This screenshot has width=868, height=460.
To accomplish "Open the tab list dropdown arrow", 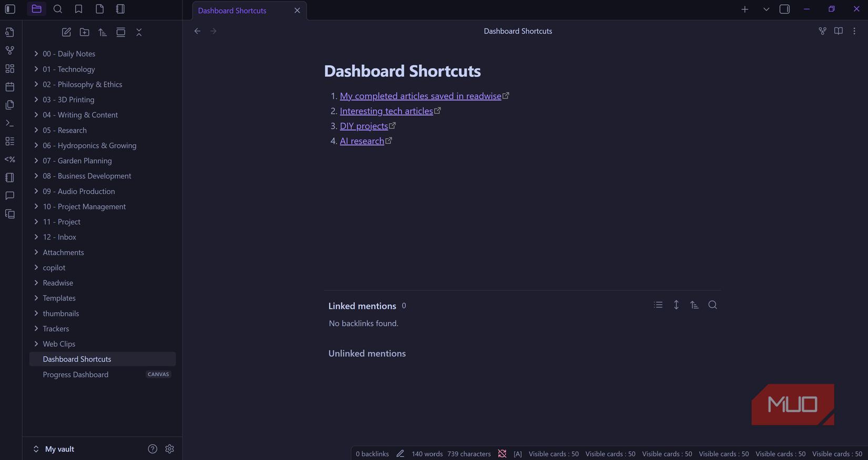I will [x=766, y=9].
